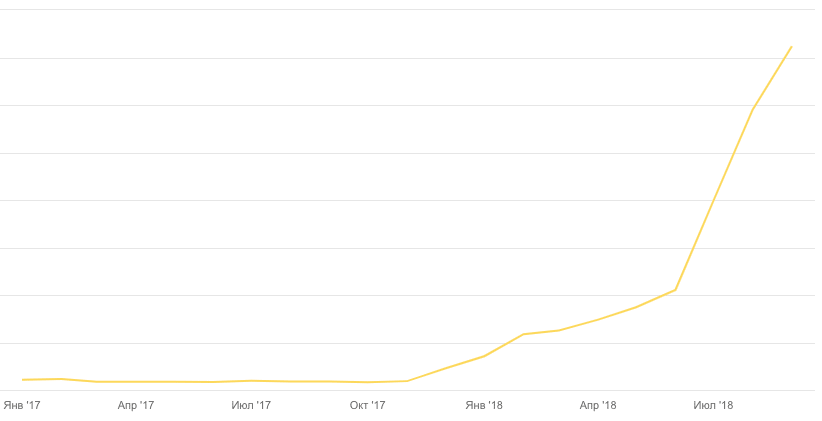822x421 pixels.
Task: Click the line point above Апр '17
Action: [136, 382]
